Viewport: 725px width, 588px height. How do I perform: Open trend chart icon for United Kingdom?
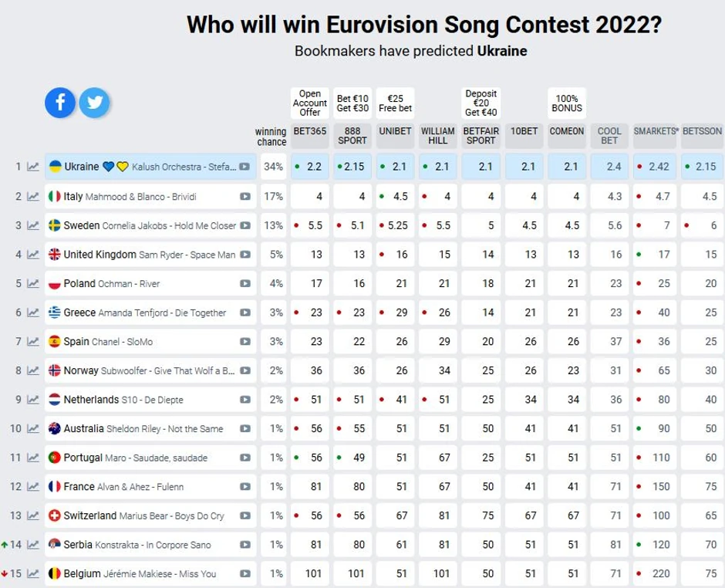point(33,255)
